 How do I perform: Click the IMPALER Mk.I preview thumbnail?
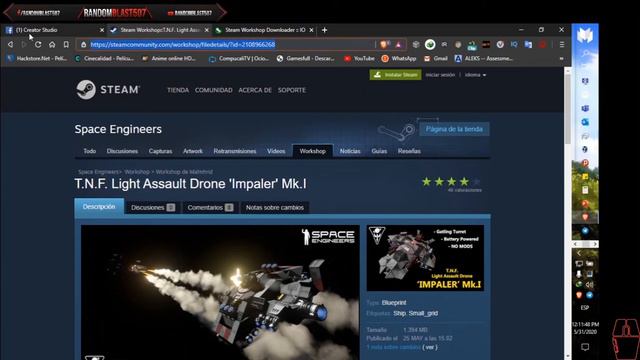[425, 258]
